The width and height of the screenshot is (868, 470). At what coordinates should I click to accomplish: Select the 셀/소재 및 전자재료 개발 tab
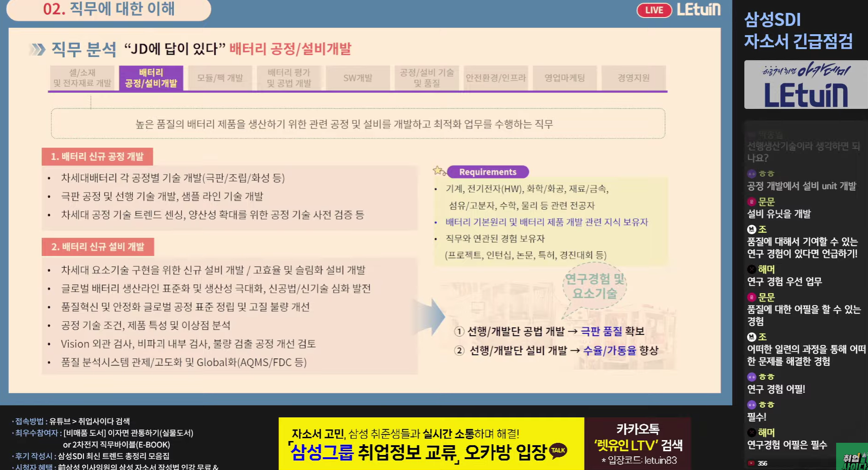tap(82, 78)
